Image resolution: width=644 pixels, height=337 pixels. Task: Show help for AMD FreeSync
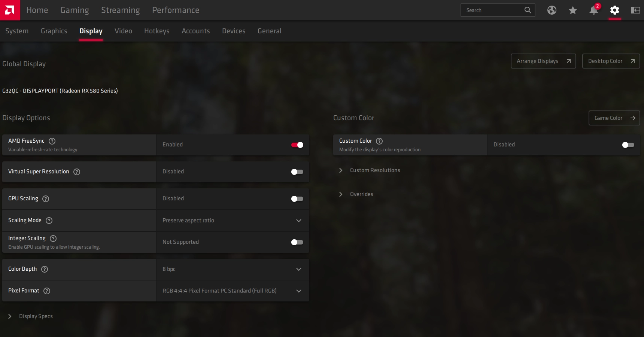click(x=52, y=141)
